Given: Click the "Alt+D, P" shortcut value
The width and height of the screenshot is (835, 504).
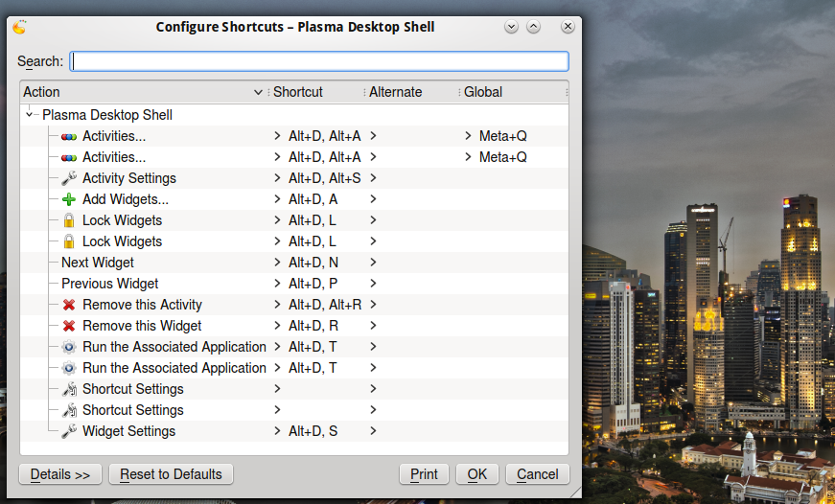Looking at the screenshot, I should pyautogui.click(x=313, y=284).
